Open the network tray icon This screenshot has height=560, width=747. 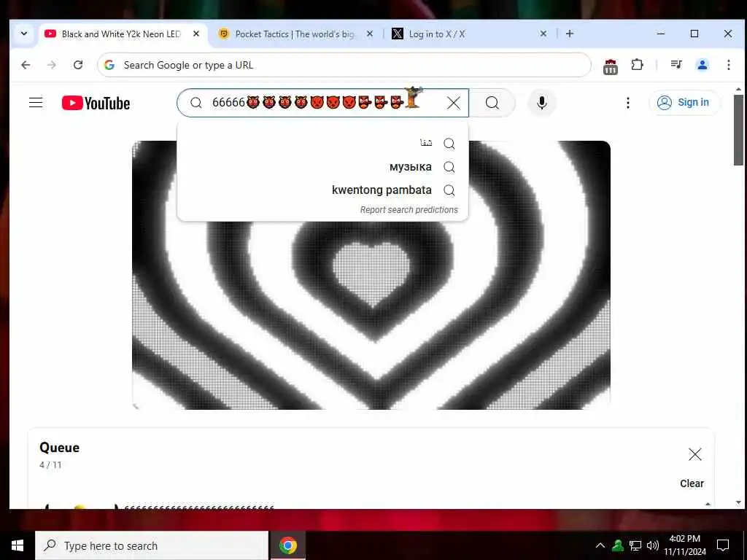[x=635, y=545]
